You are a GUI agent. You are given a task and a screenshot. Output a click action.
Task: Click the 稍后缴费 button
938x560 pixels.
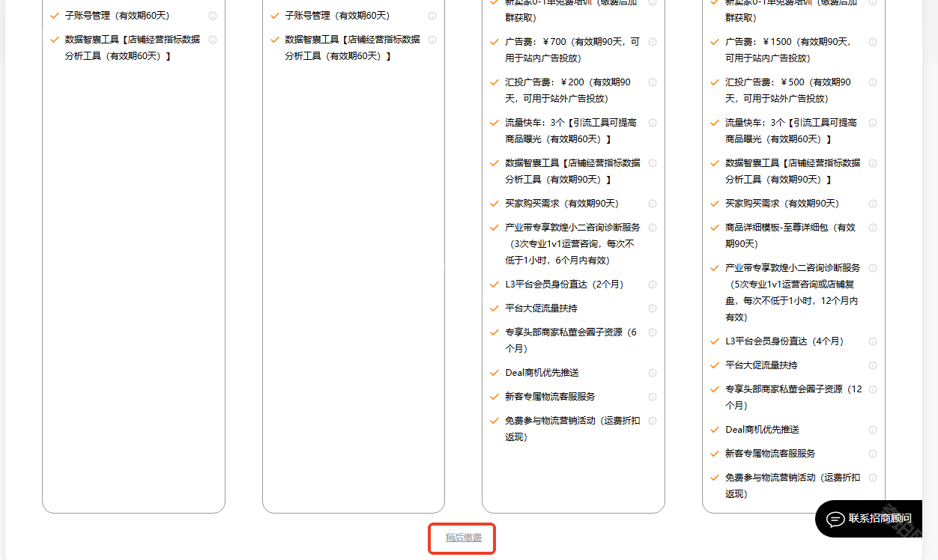pyautogui.click(x=463, y=538)
